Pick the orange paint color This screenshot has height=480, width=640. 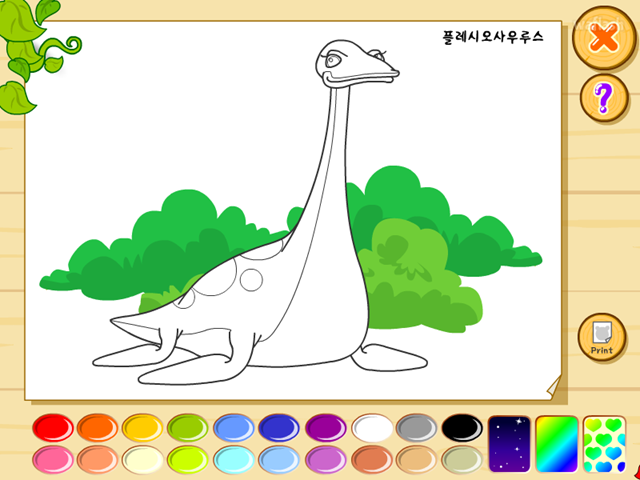98,427
